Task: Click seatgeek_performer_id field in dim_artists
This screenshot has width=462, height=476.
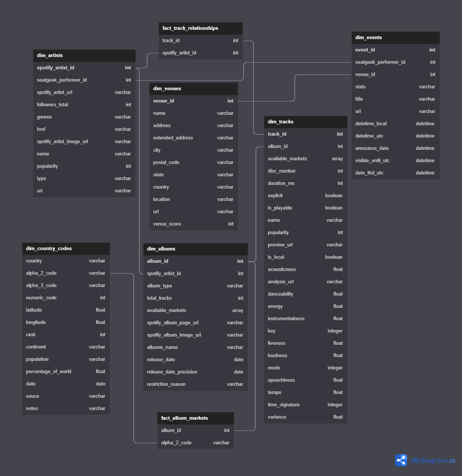Action: point(84,80)
